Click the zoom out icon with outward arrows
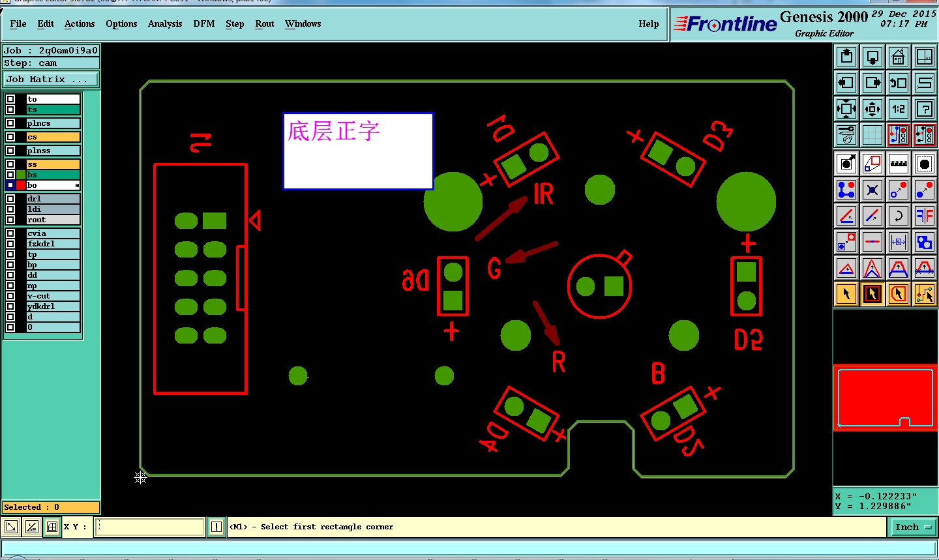939x560 pixels. click(846, 109)
